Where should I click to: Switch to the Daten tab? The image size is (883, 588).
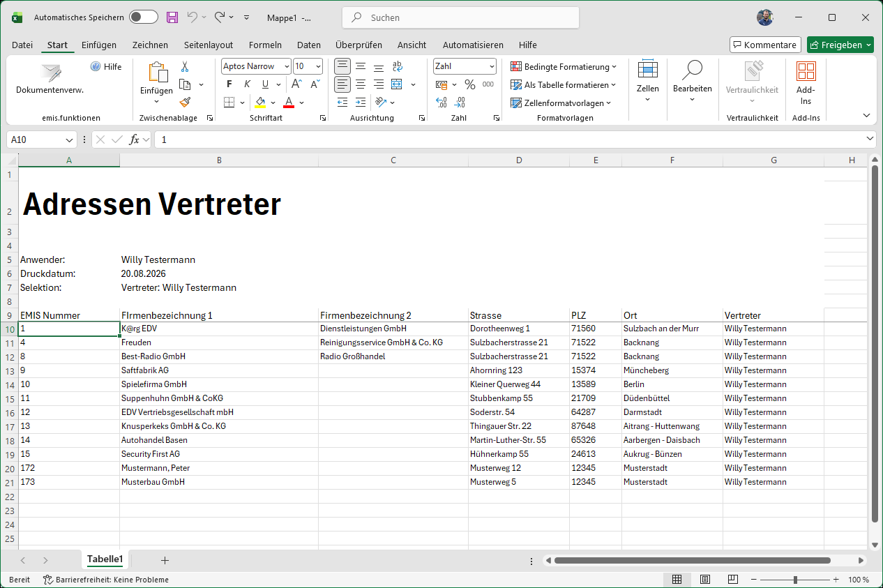click(x=309, y=45)
